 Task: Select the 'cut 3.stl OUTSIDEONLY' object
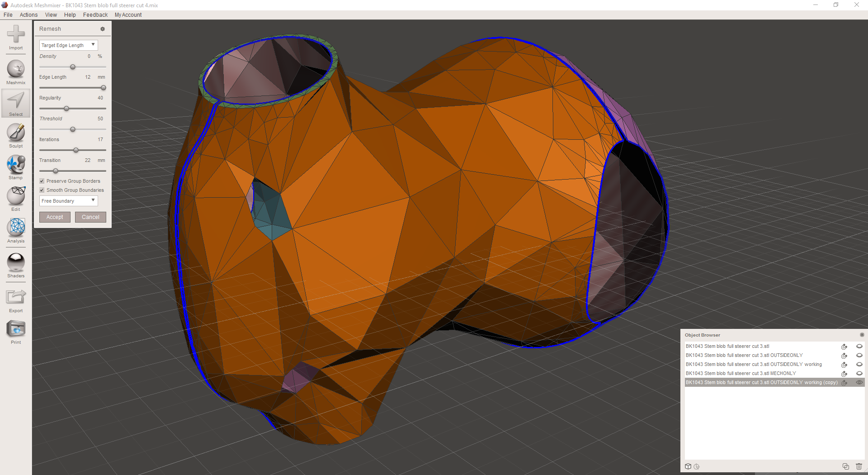click(x=744, y=355)
